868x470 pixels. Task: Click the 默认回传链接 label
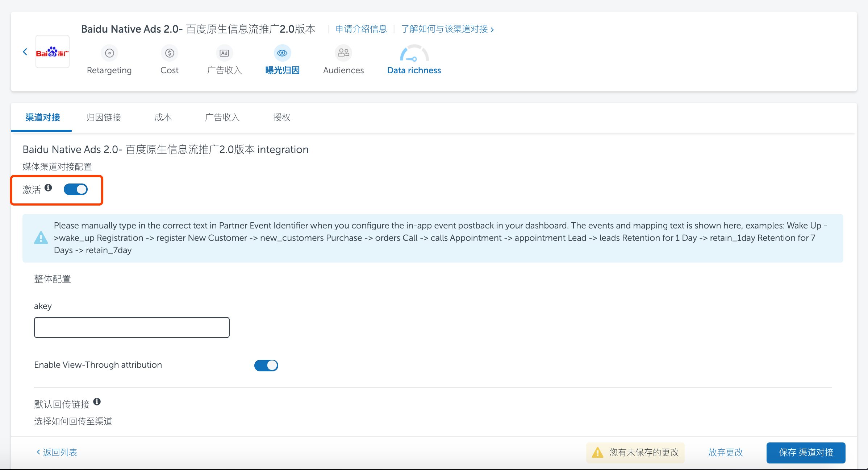point(62,404)
